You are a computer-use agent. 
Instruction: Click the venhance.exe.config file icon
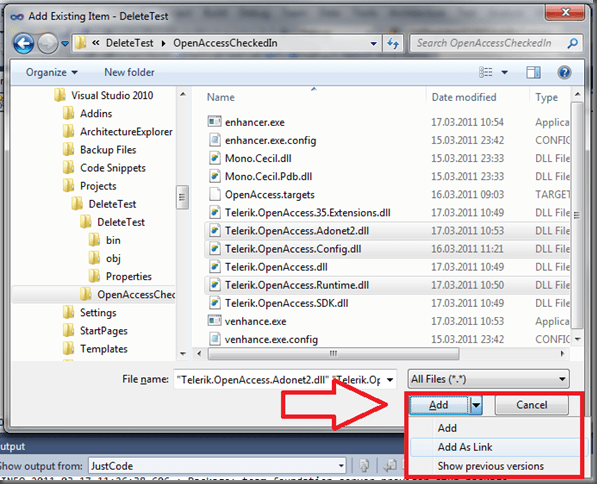(215, 339)
